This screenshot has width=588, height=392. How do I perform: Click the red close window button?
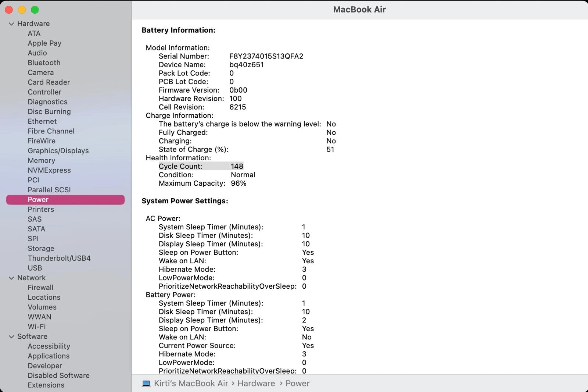9,10
